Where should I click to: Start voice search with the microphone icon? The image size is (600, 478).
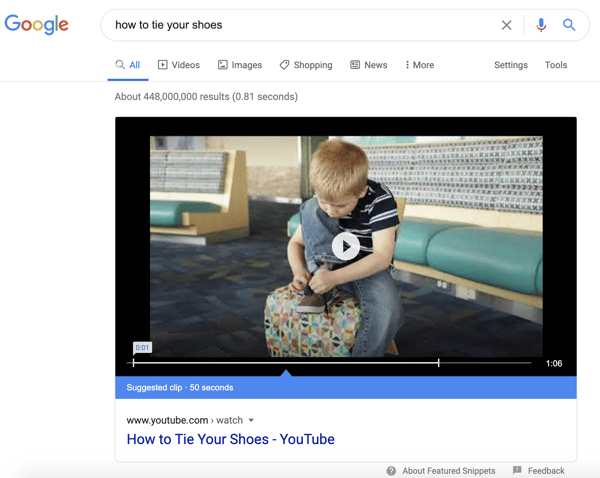541,25
